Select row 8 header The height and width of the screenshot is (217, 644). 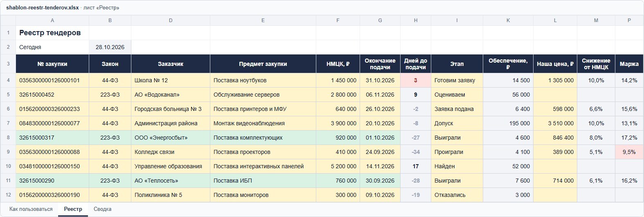click(x=8, y=138)
